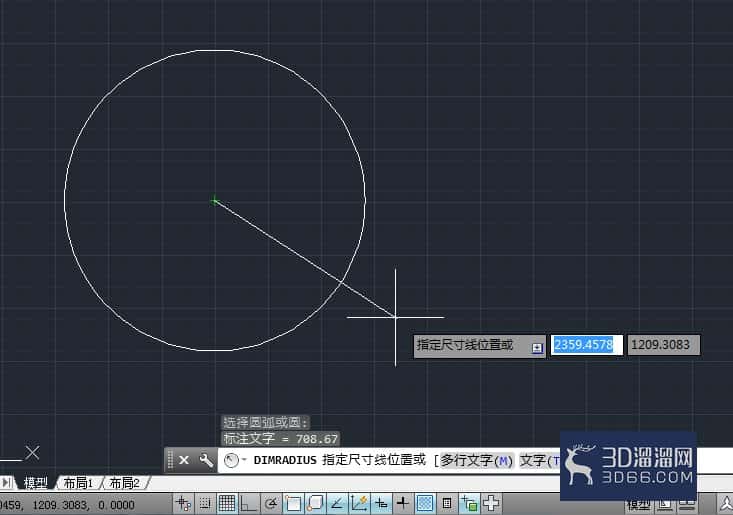Click the Dynamic Input status icon

pos(381,503)
